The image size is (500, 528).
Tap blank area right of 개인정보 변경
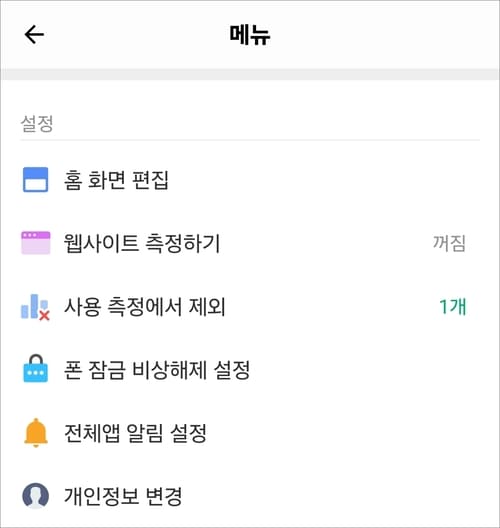coord(331,496)
